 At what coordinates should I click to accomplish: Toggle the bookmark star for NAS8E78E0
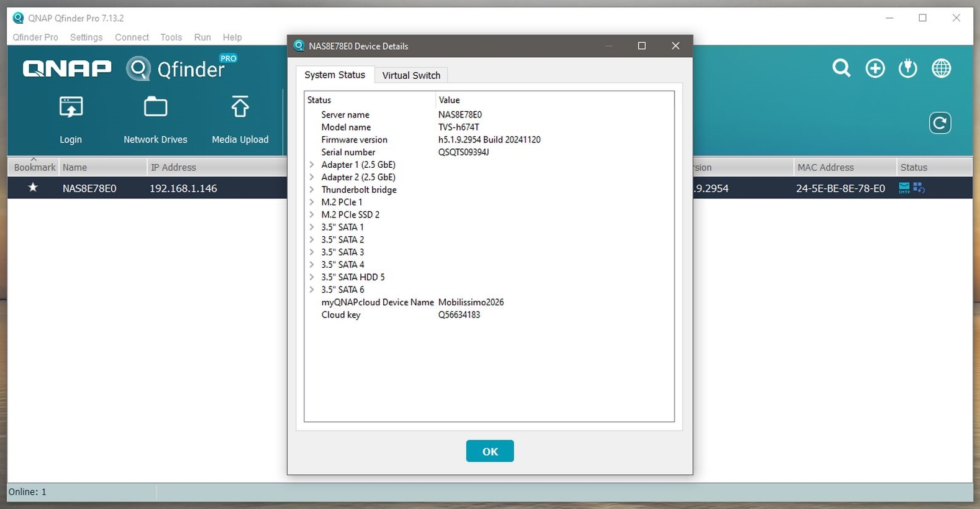pyautogui.click(x=33, y=188)
